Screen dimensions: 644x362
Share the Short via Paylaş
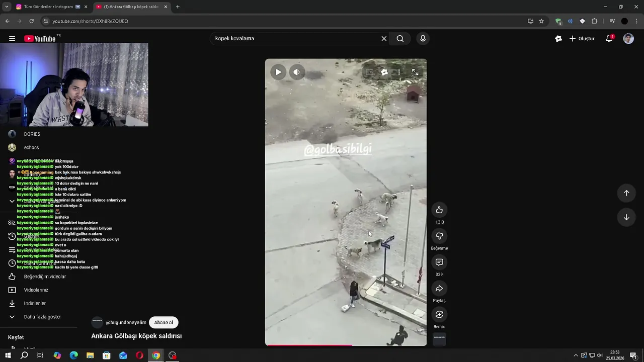pos(439,288)
